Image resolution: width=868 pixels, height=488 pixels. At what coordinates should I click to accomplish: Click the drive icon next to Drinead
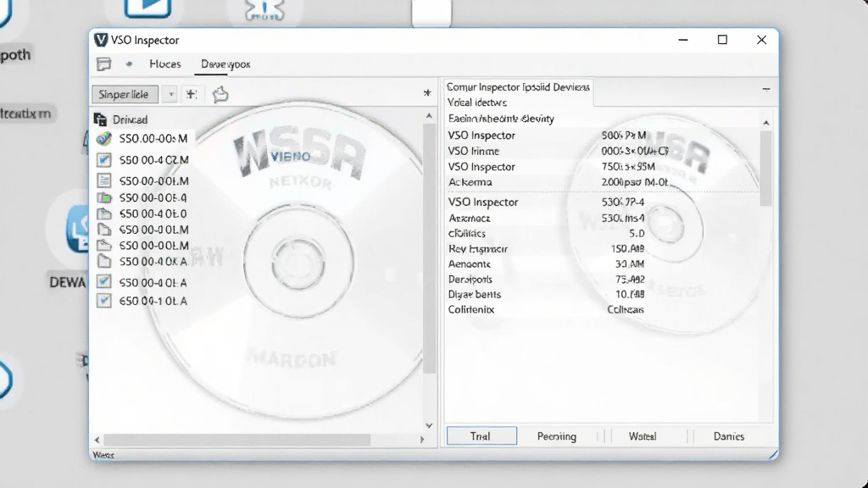[100, 119]
